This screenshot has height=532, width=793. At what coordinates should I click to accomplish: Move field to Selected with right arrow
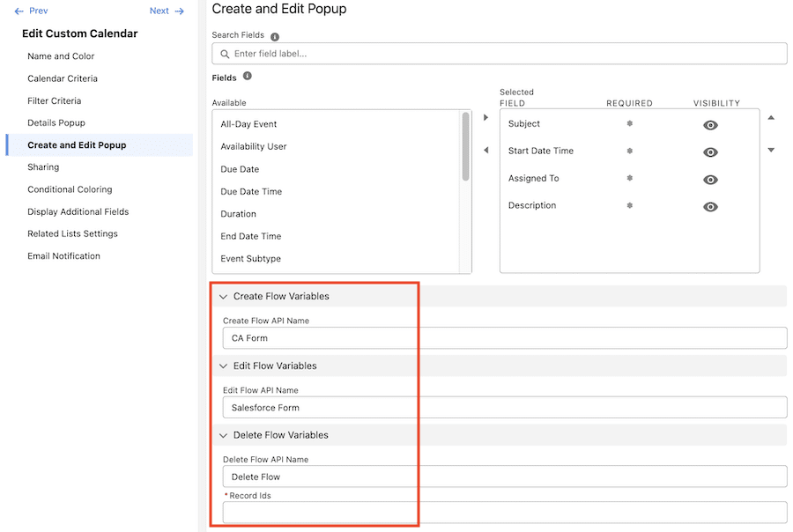coord(485,117)
